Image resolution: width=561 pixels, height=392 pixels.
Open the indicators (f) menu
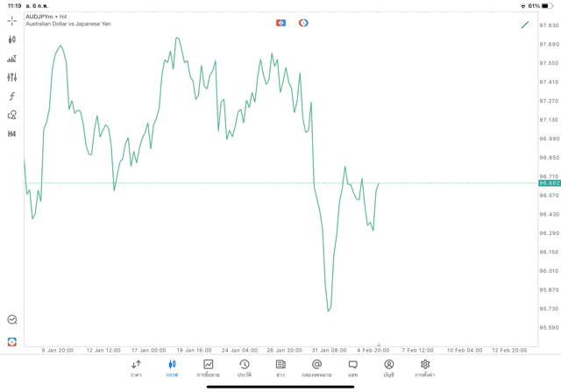[x=12, y=96]
